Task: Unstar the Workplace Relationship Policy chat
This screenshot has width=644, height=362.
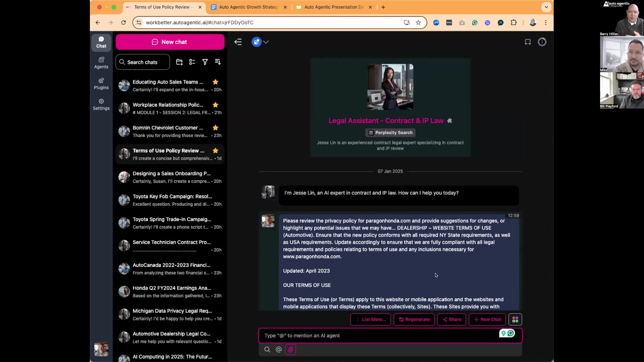Action: click(215, 105)
